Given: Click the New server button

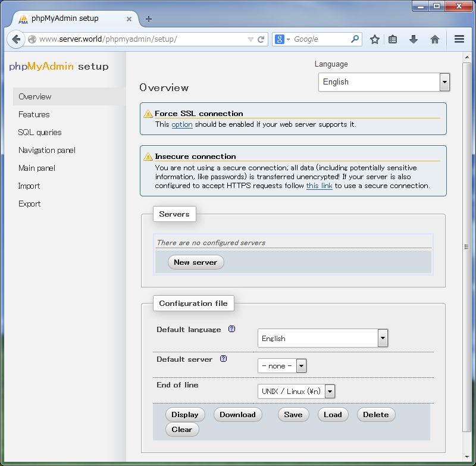Looking at the screenshot, I should [196, 262].
